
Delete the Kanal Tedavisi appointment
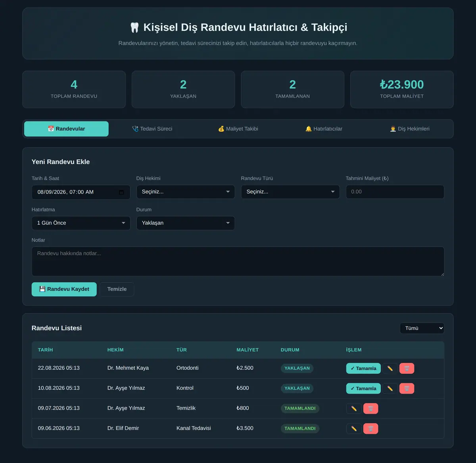(370, 429)
